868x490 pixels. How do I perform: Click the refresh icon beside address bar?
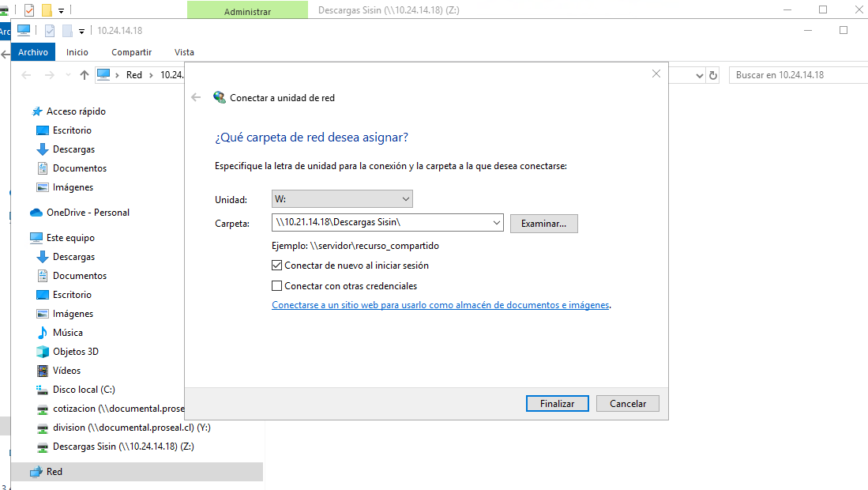[713, 75]
